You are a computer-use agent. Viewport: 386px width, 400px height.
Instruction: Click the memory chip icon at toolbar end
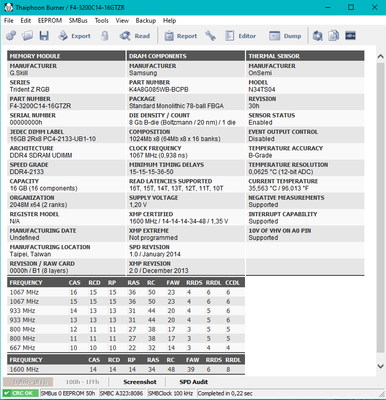[x=350, y=36]
